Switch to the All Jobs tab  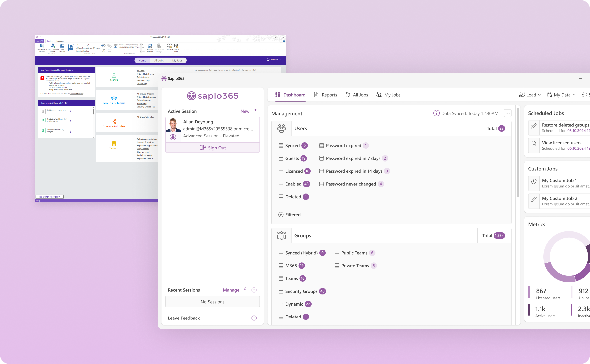[x=356, y=95]
